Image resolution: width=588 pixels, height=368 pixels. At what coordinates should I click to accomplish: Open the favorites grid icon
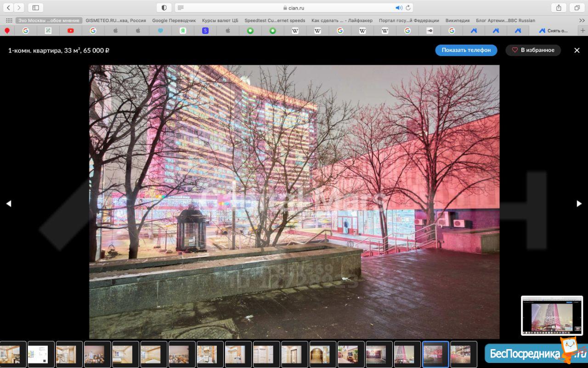click(x=9, y=20)
